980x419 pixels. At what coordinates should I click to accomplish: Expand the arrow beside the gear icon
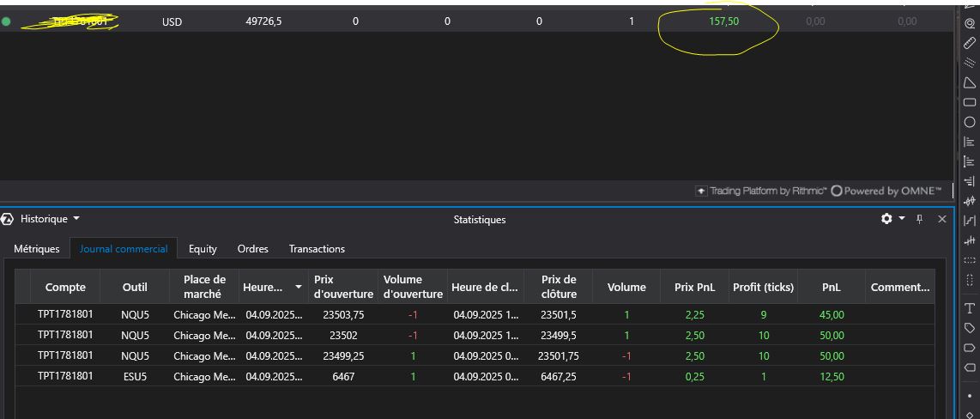(x=902, y=219)
